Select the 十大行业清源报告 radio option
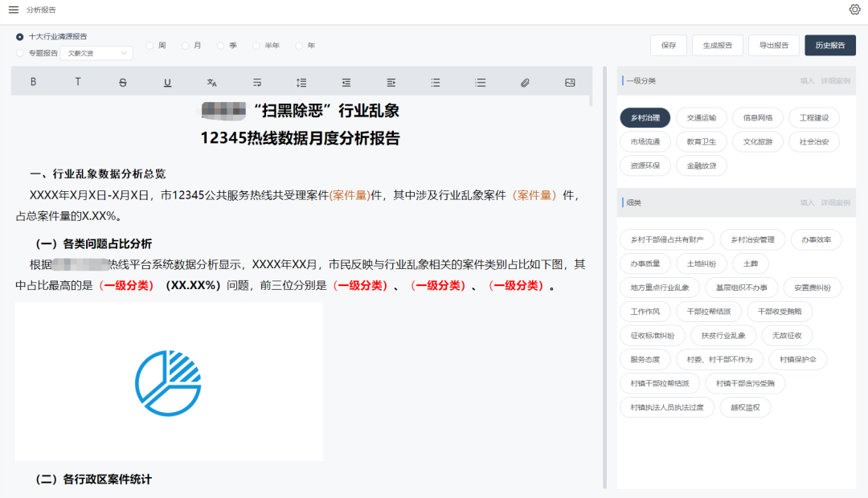The height and width of the screenshot is (498, 868). [20, 36]
